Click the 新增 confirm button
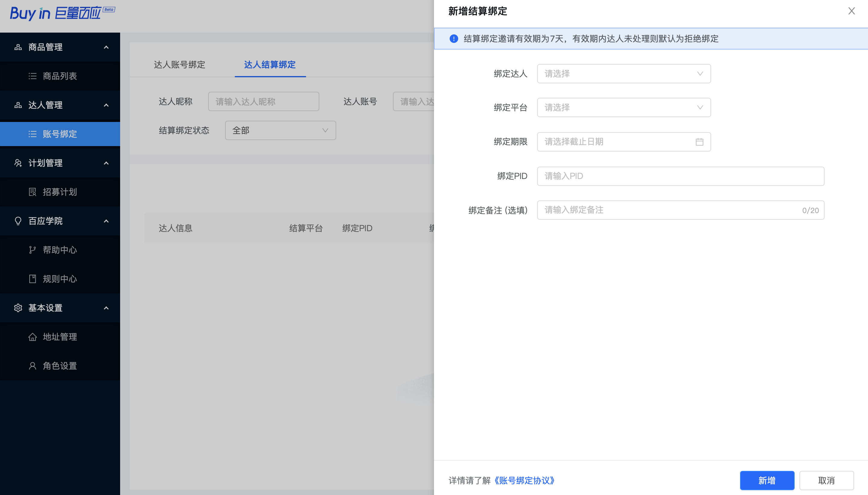The height and width of the screenshot is (495, 868). coord(767,480)
